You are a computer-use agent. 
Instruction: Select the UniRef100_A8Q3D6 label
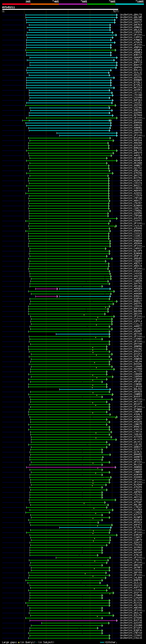(131, 143)
